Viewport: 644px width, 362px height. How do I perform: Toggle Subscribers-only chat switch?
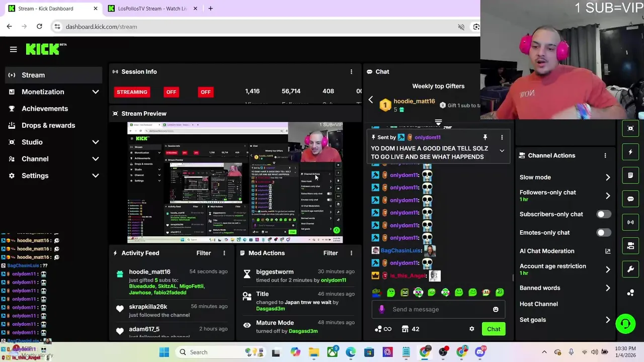[x=604, y=214]
